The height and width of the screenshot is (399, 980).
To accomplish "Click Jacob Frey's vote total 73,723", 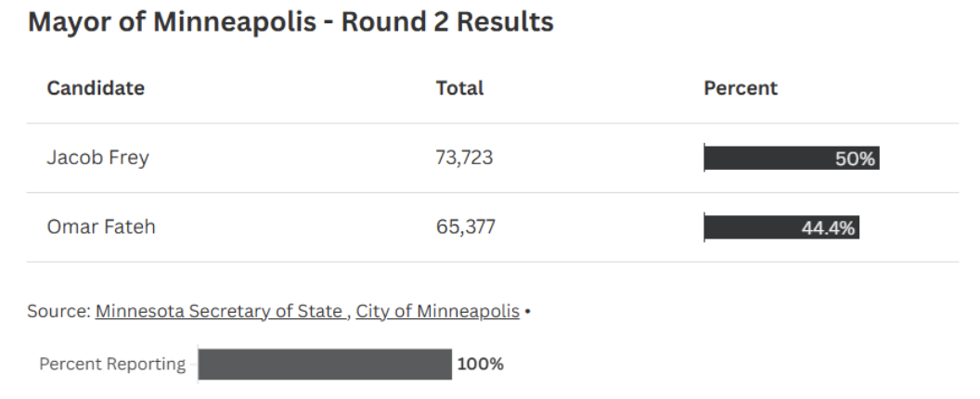I will [x=464, y=159].
